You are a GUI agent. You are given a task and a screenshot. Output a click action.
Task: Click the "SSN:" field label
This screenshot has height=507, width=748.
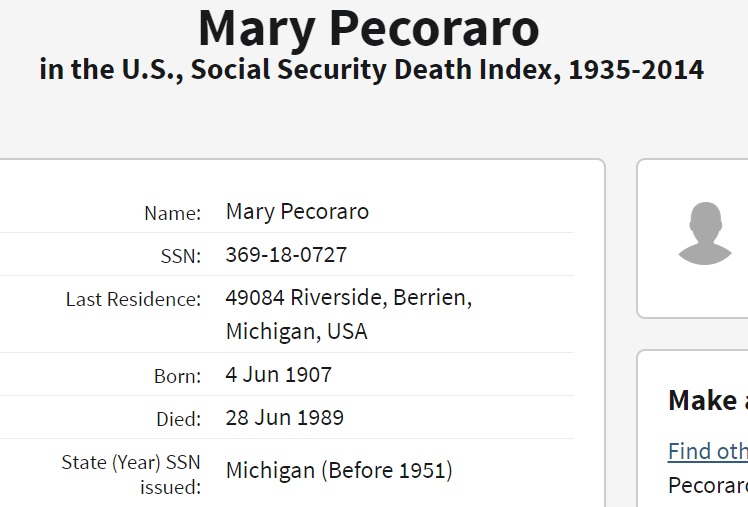tap(181, 256)
